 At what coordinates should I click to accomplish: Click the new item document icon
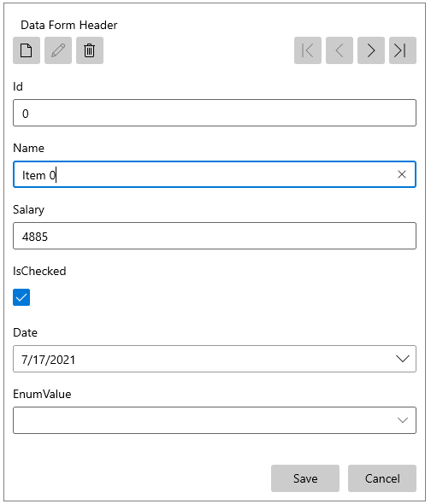coord(27,50)
